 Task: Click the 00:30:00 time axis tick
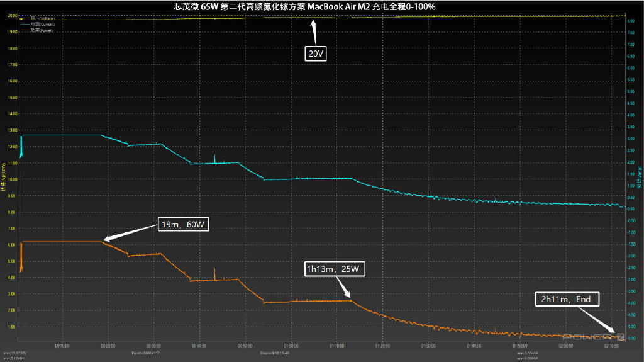click(x=153, y=346)
